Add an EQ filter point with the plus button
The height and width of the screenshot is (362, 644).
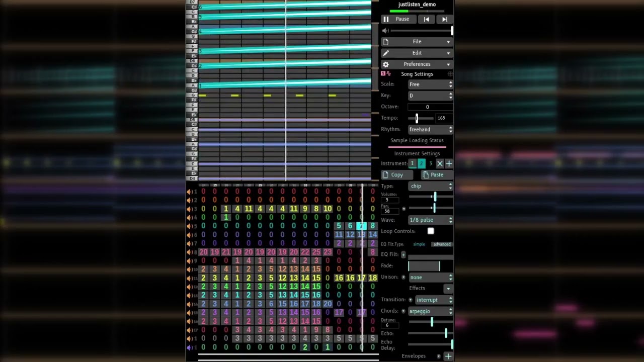pyautogui.click(x=403, y=255)
